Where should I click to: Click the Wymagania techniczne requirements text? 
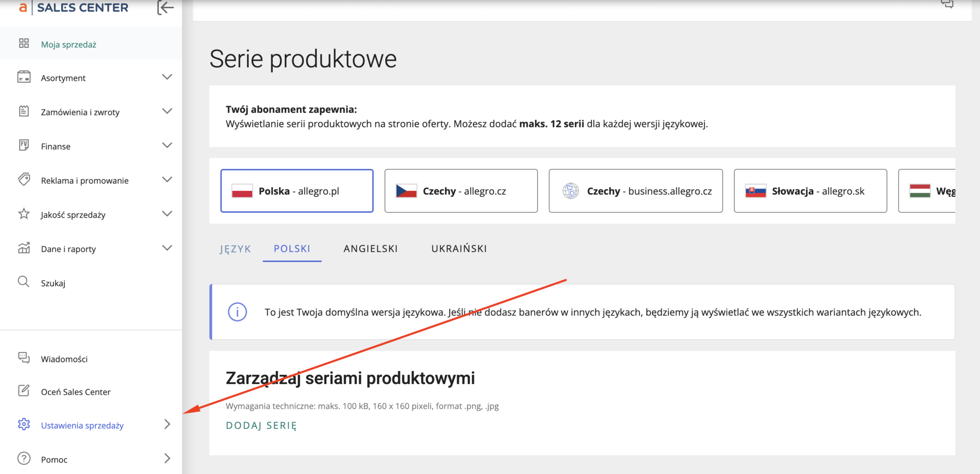point(362,406)
